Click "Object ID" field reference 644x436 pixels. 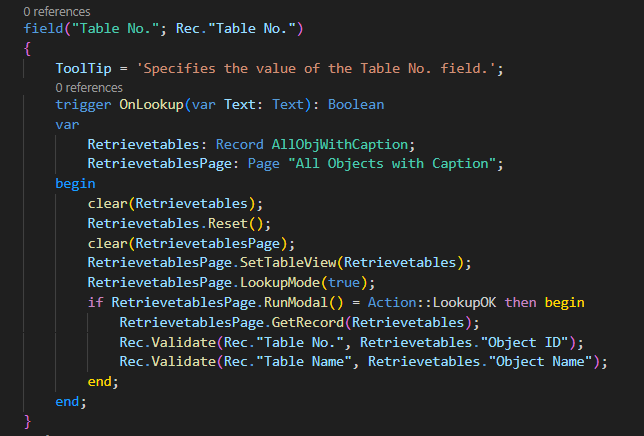524,342
